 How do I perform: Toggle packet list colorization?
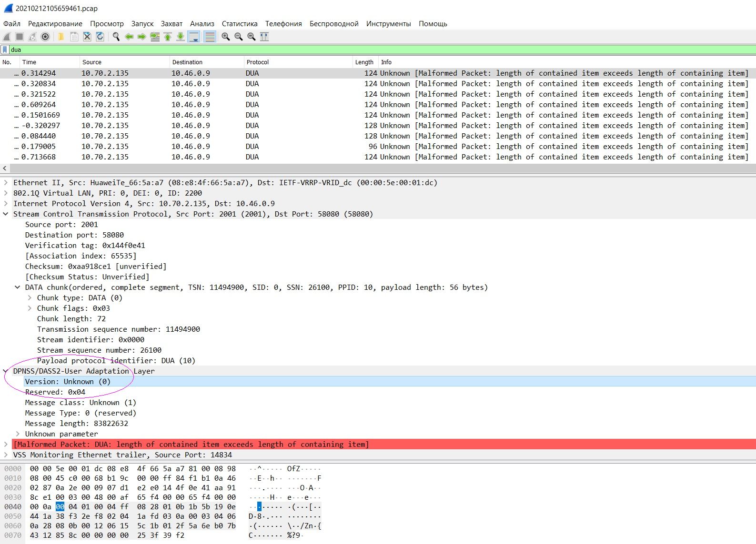tap(210, 37)
